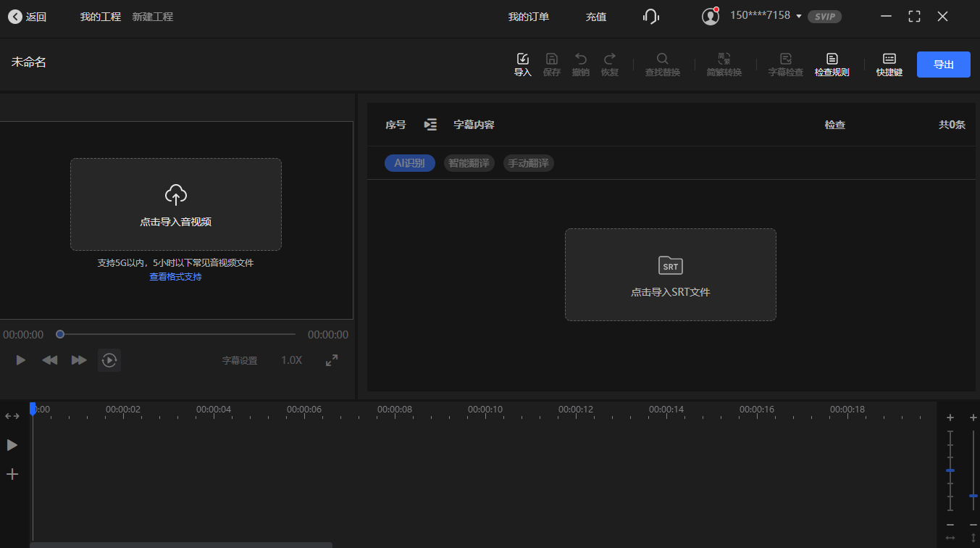
Task: Click 点击导入SRT文件 to import subtitles
Action: [670, 275]
